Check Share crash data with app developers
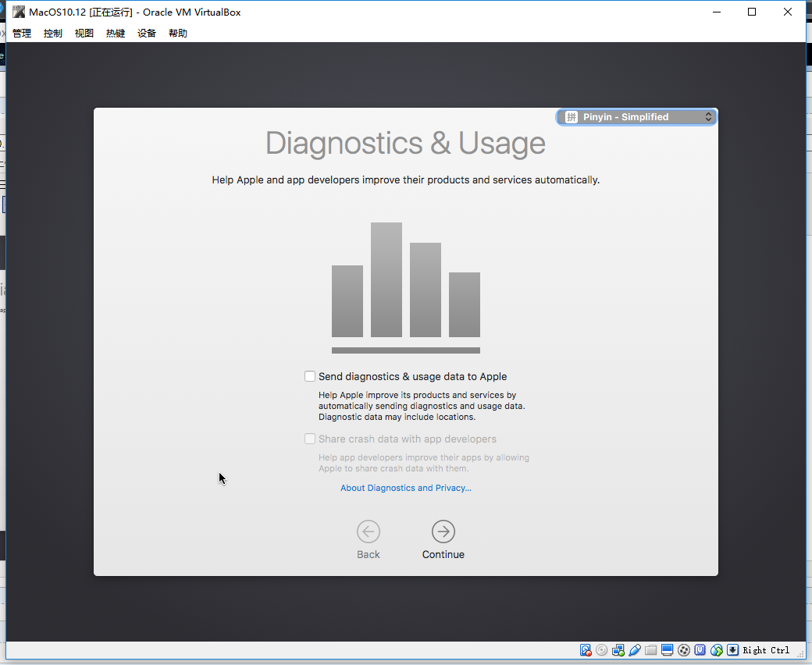Viewport: 812px width, 665px height. pos(310,439)
